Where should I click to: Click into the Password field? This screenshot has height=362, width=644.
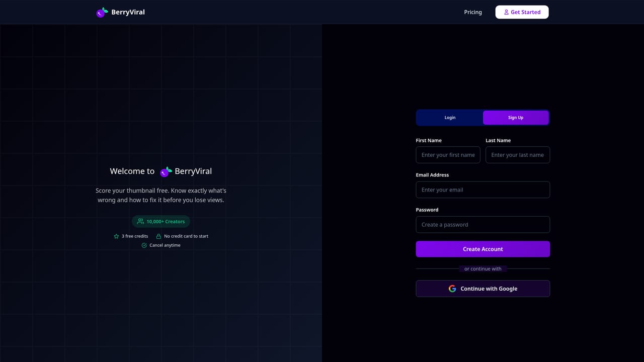[x=483, y=225]
